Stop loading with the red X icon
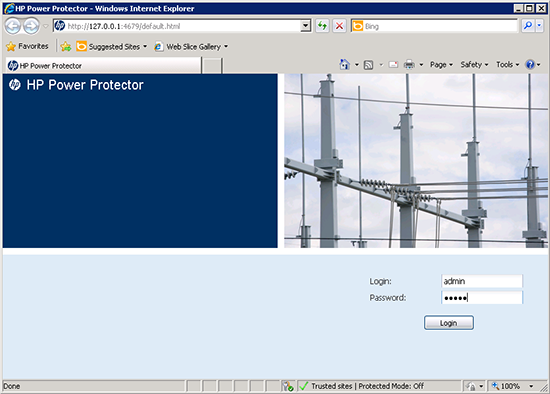The width and height of the screenshot is (550, 394). (x=340, y=26)
